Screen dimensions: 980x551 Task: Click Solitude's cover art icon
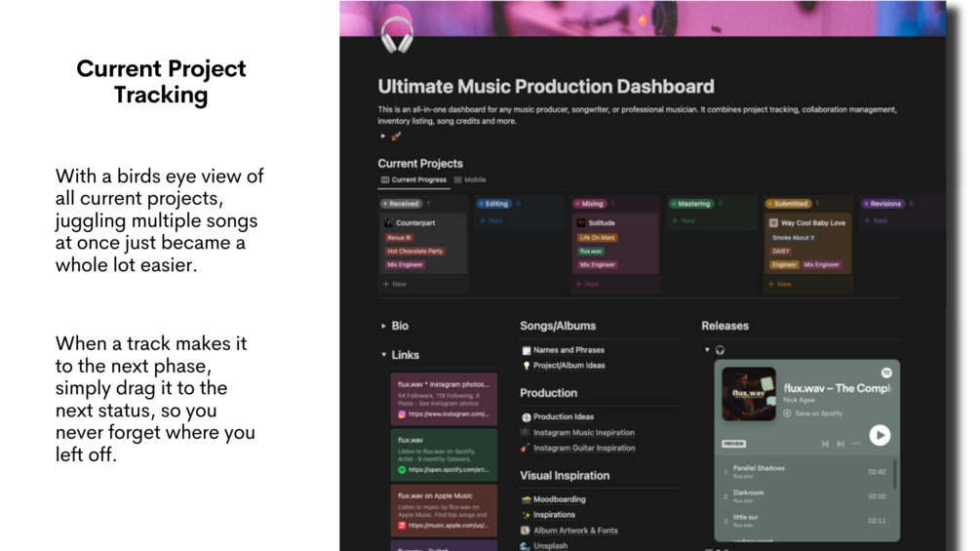point(581,223)
